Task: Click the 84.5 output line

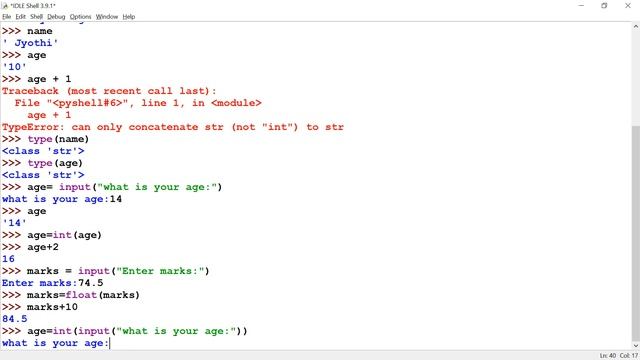Action: pyautogui.click(x=15, y=319)
